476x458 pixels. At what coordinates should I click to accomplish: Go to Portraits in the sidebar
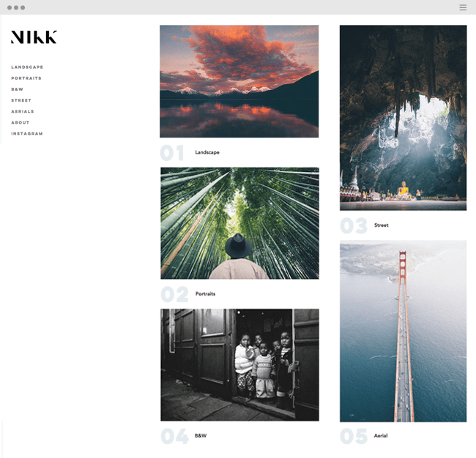pos(26,78)
